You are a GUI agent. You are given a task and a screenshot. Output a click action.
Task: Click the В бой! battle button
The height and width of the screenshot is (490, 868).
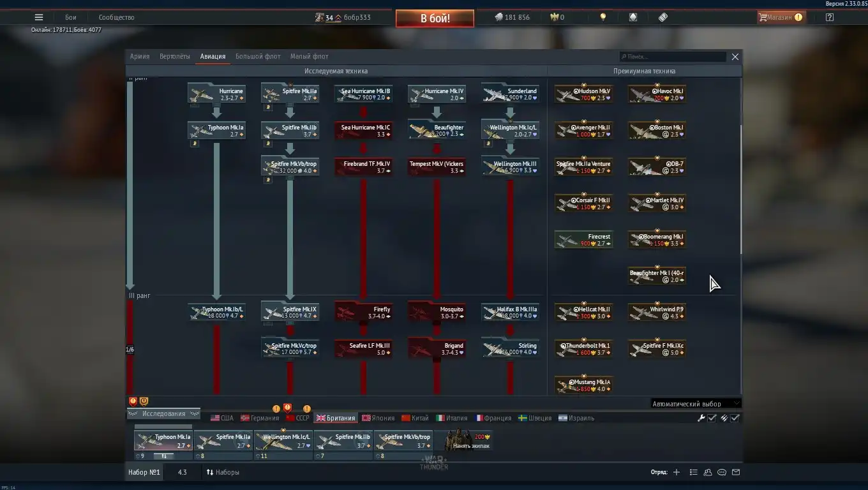tap(435, 18)
